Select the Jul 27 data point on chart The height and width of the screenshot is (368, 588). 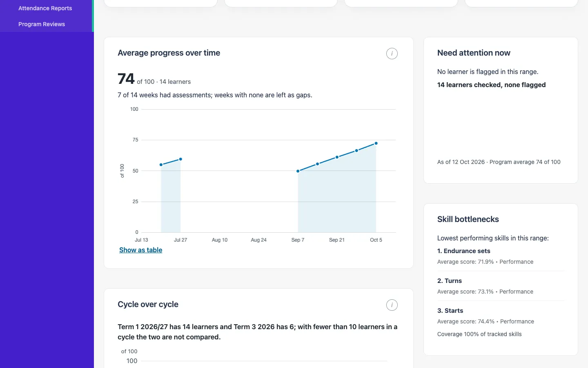[x=180, y=159]
